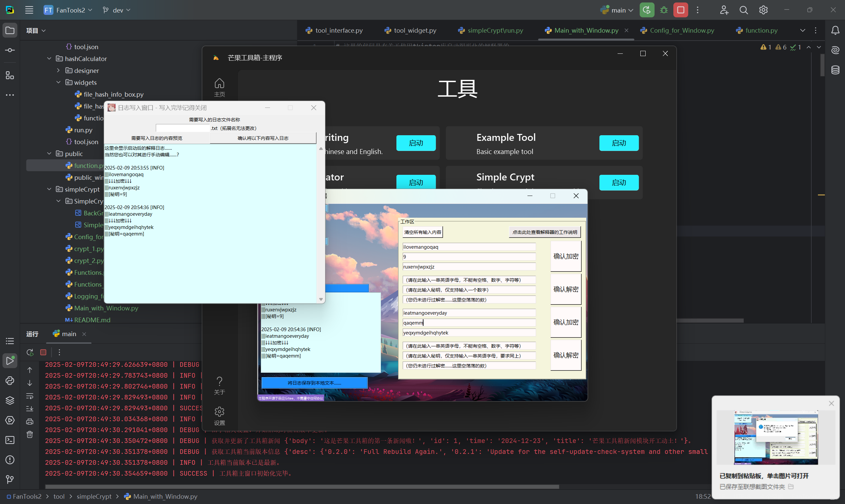Screen dimensions: 845x504
Task: Click the 启动 button for Example Tool
Action: point(618,143)
